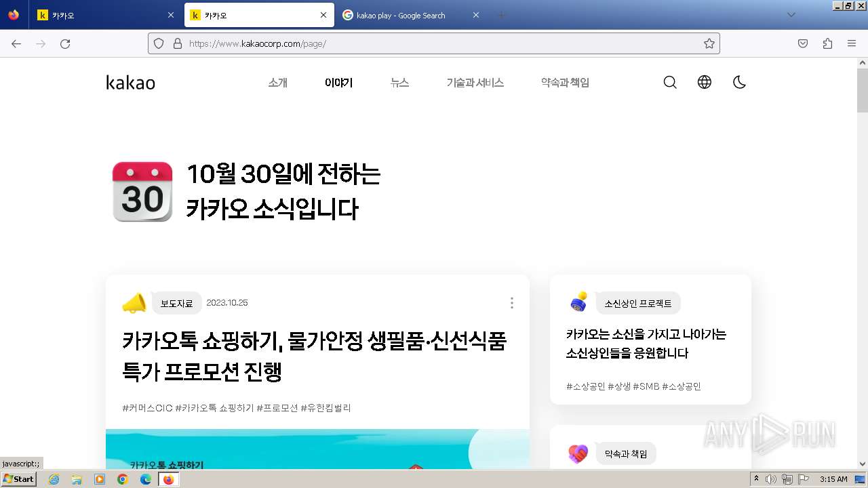This screenshot has width=868, height=488.
Task: Bookmark this page with the star icon
Action: click(x=709, y=43)
